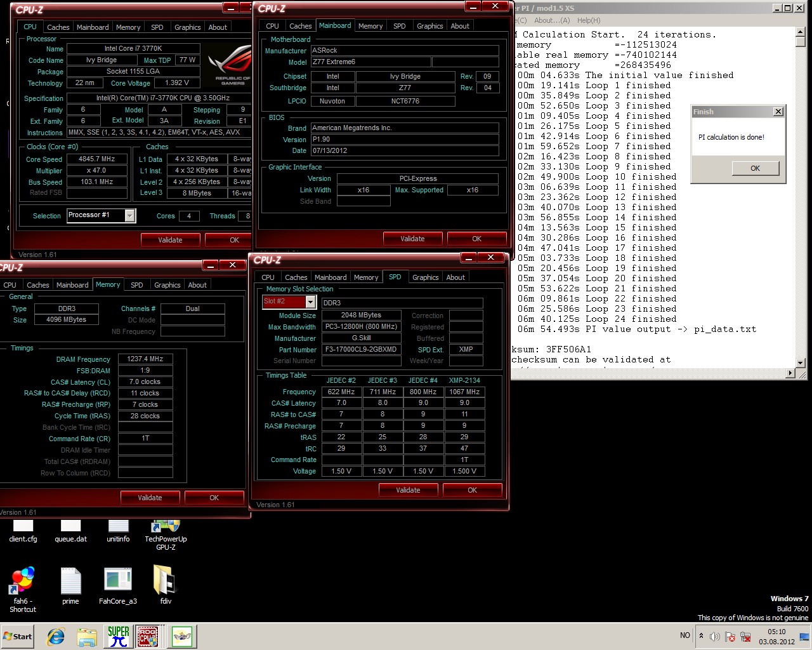812x650 pixels.
Task: Open Graphics tab in CPU-Z Mainboard window
Action: pos(429,26)
